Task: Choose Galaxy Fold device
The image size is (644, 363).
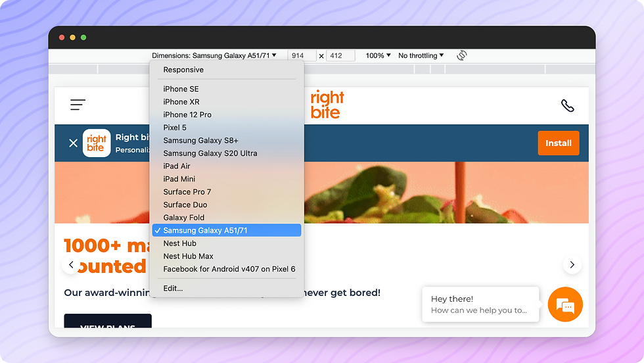Action: tap(227, 218)
